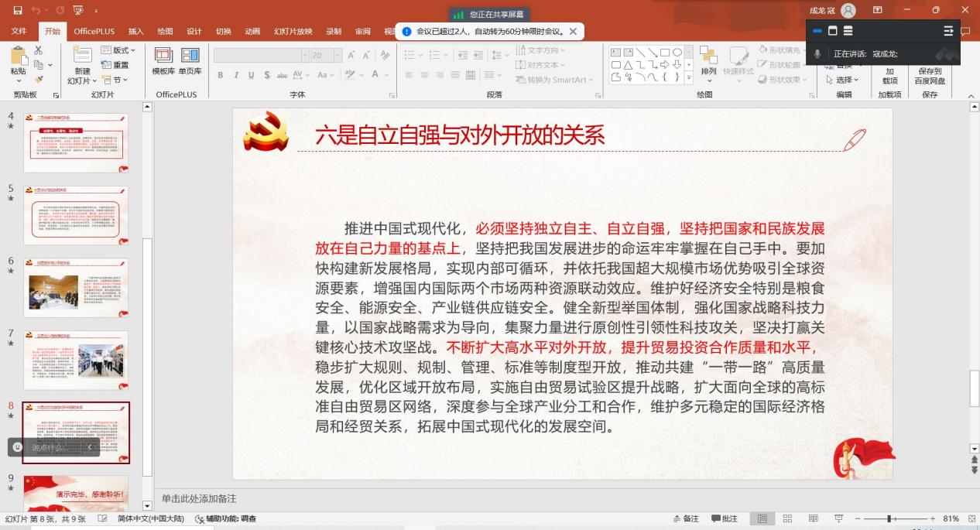
Task: Select the oval shape in shapes gallery
Action: [677, 52]
